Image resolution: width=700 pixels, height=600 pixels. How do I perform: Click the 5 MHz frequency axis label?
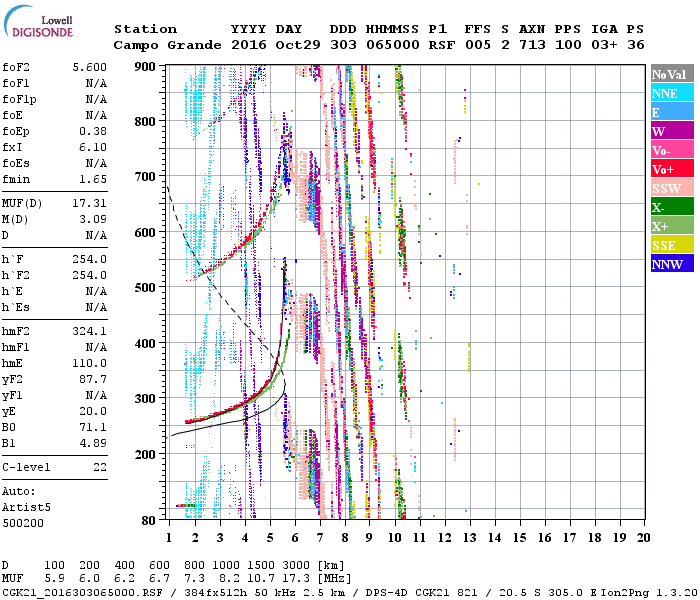(270, 538)
